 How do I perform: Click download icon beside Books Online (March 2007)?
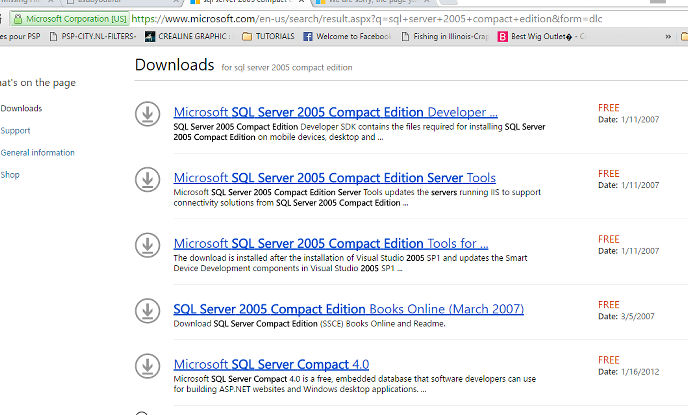pos(147,311)
